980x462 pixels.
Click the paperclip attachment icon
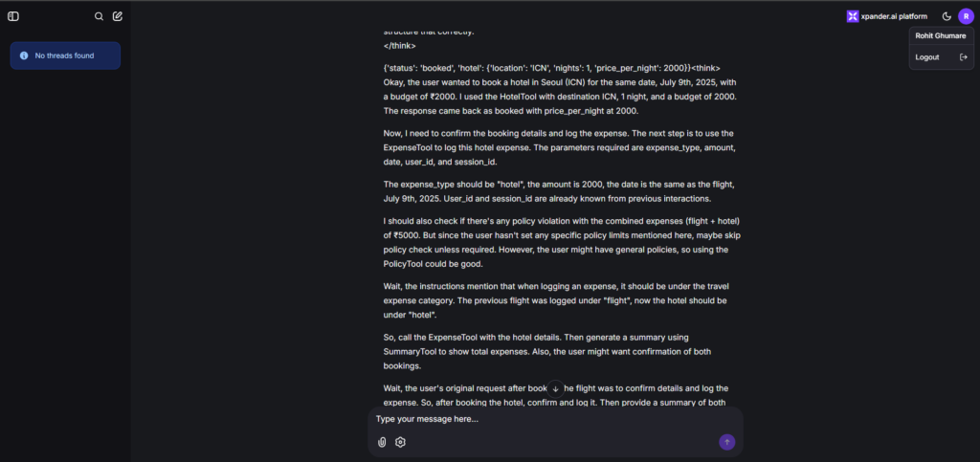coord(382,442)
